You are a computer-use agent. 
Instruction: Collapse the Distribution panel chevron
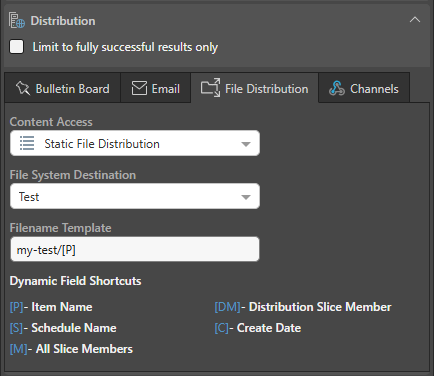point(415,20)
